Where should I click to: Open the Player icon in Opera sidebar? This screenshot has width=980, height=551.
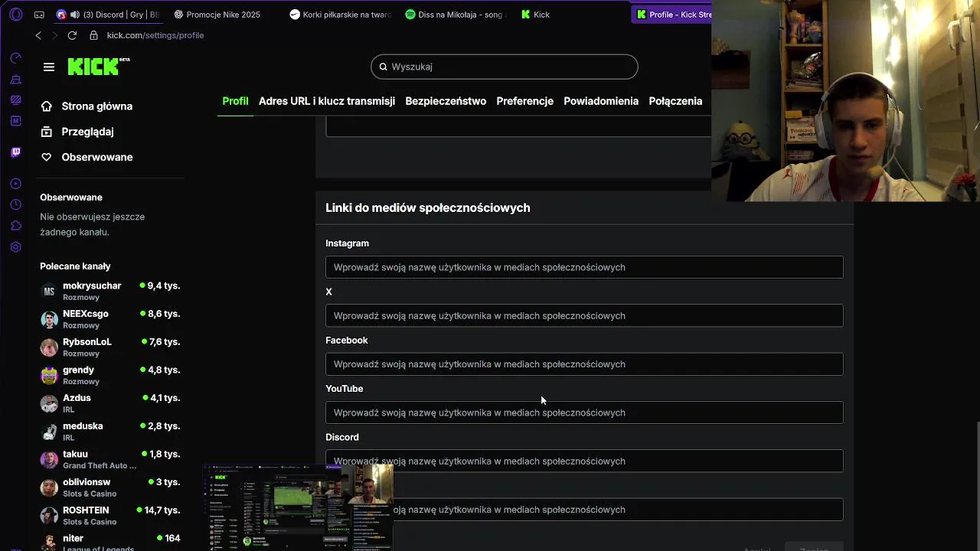(16, 184)
